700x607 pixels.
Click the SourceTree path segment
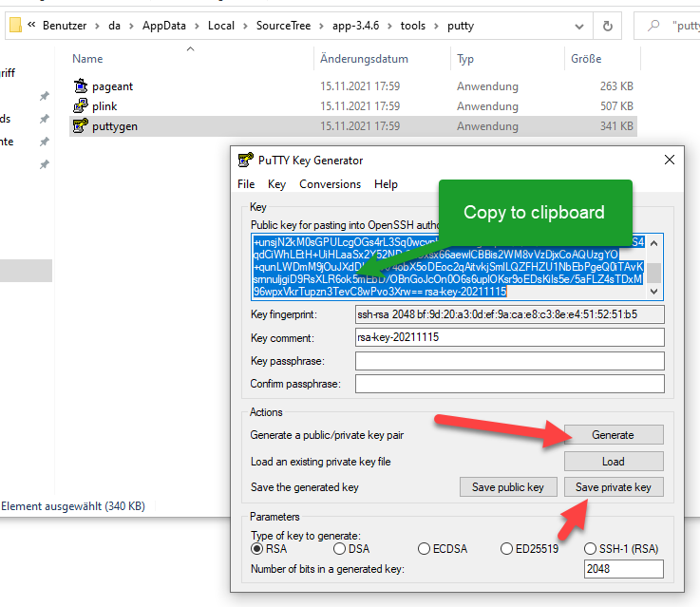click(283, 26)
